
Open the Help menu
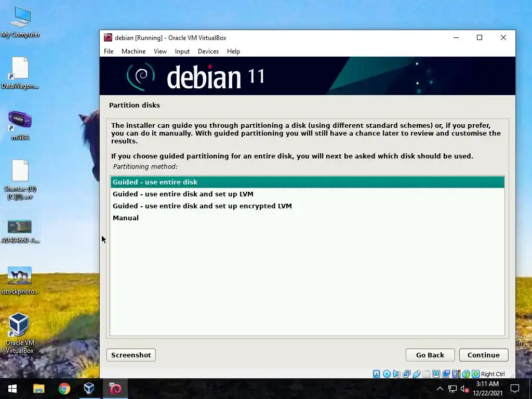pos(233,51)
